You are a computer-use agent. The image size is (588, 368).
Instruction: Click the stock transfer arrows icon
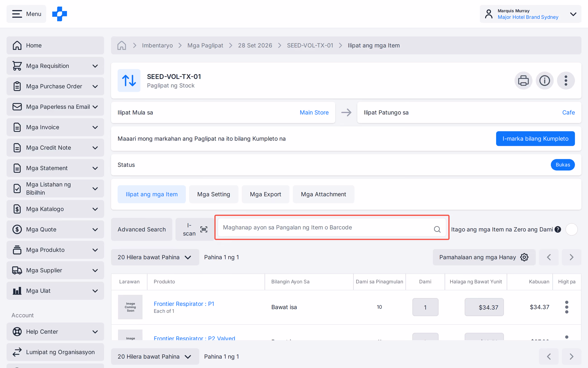point(129,81)
